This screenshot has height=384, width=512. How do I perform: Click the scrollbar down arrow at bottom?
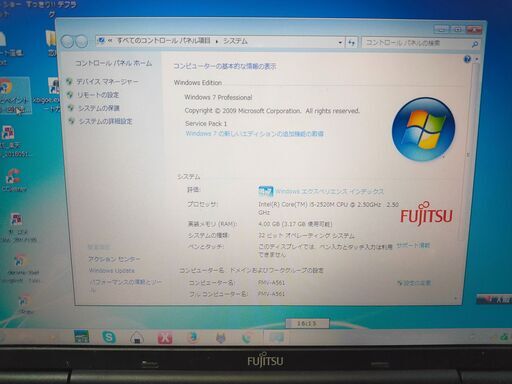click(x=456, y=299)
